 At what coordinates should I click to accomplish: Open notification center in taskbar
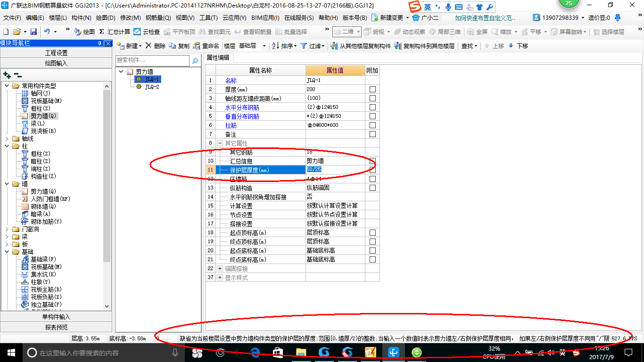pos(628,352)
